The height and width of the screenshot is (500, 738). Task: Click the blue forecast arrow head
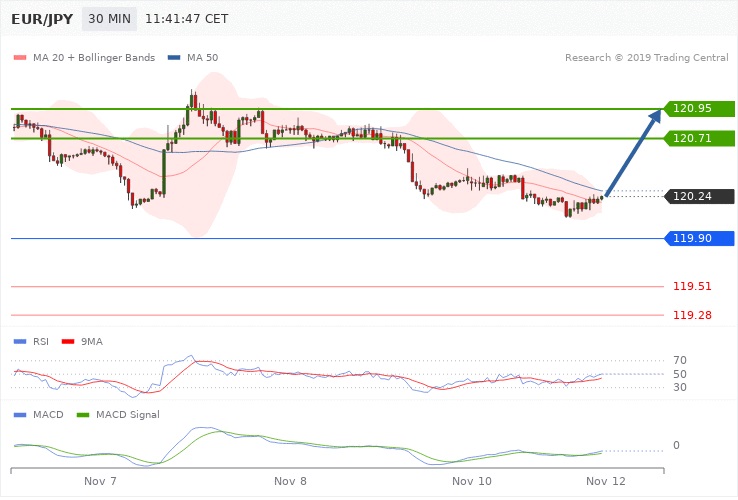654,116
